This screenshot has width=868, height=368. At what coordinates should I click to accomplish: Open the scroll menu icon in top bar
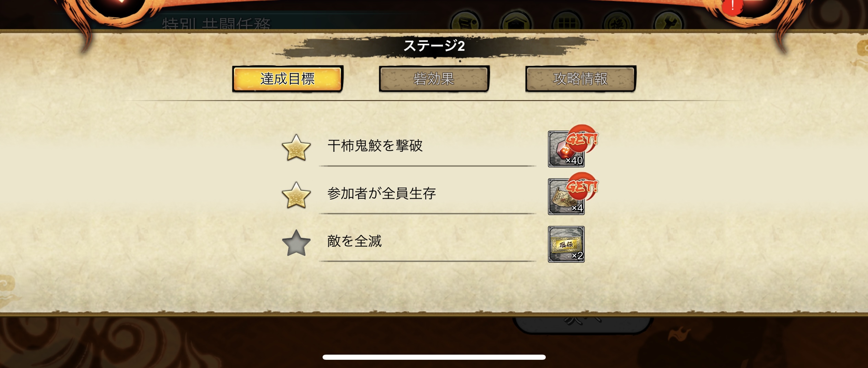[x=466, y=22]
